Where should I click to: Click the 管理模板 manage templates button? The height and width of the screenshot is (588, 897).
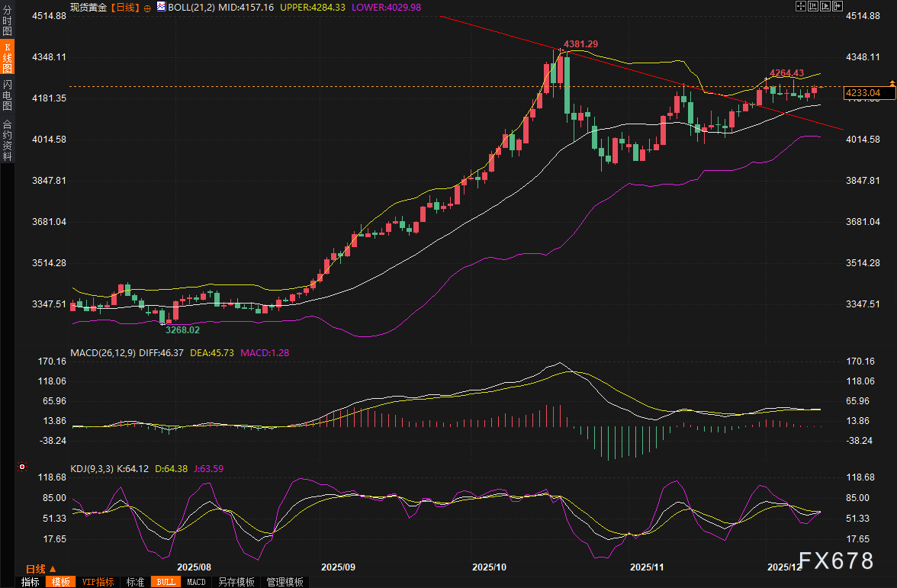pos(285,582)
